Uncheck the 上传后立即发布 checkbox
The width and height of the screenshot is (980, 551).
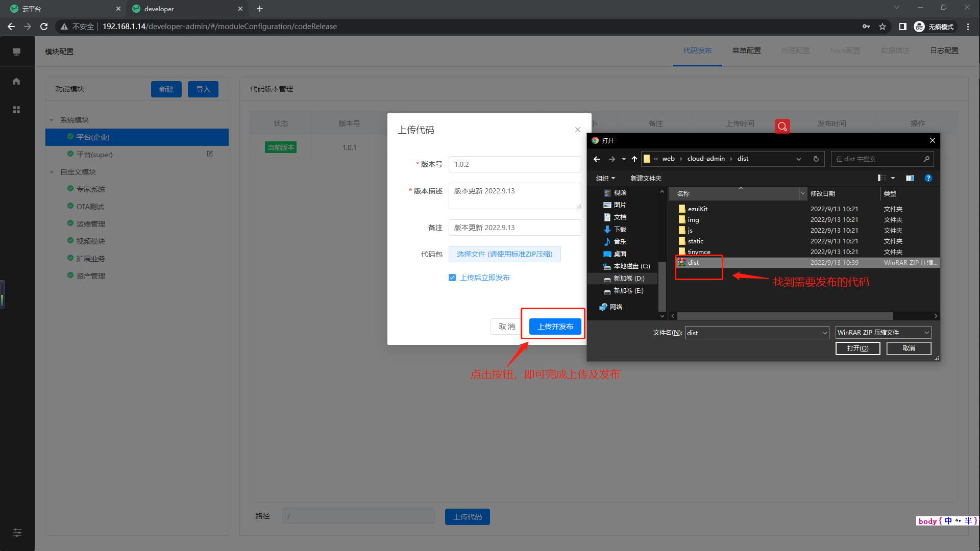coord(452,278)
